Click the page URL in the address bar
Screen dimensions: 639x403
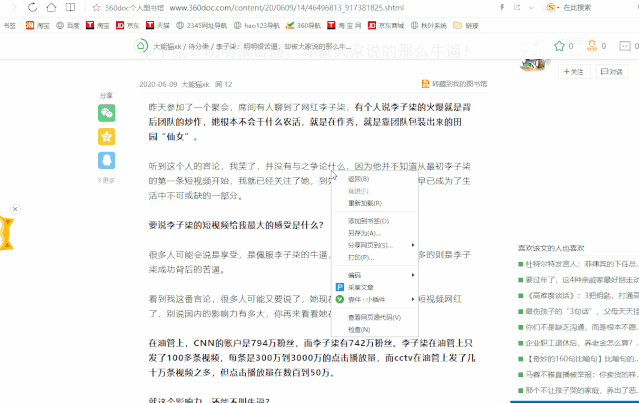pos(286,8)
